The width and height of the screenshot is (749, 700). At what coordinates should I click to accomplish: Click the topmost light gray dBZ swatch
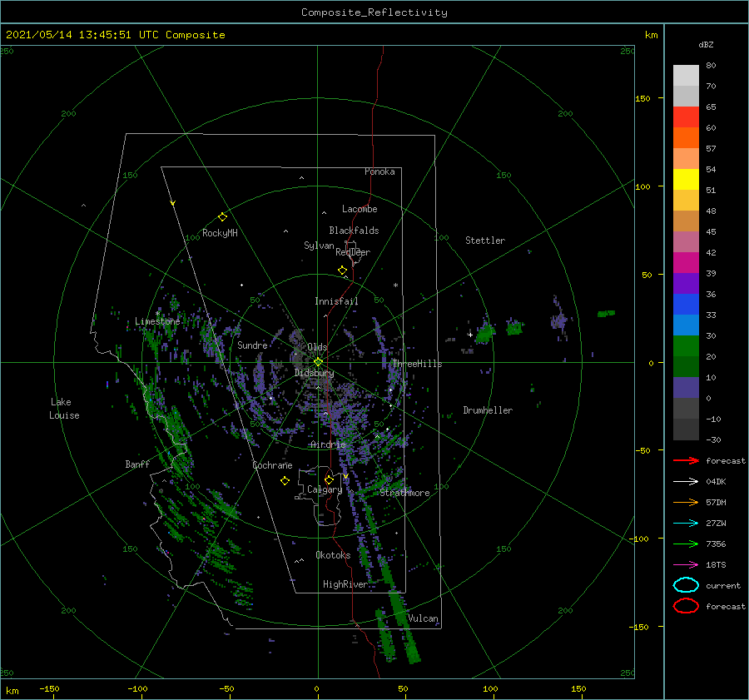tap(686, 75)
